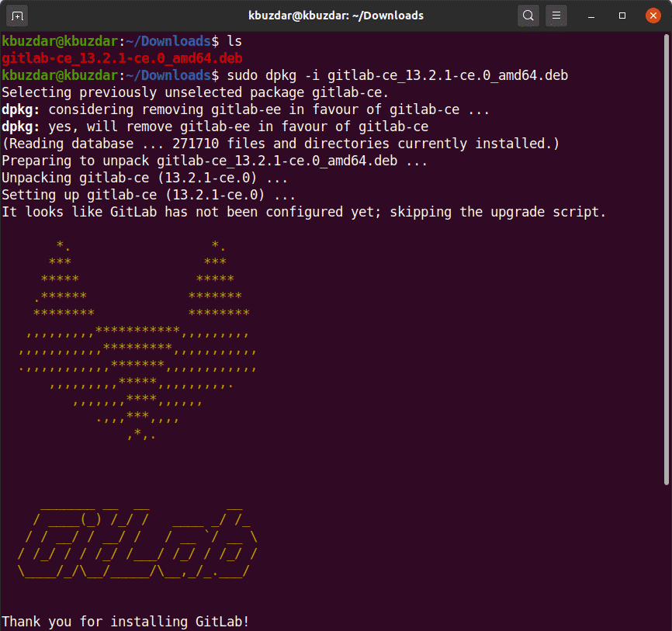This screenshot has height=631, width=672.
Task: Click the 'sudo dpkg -i' command line
Action: (x=285, y=75)
